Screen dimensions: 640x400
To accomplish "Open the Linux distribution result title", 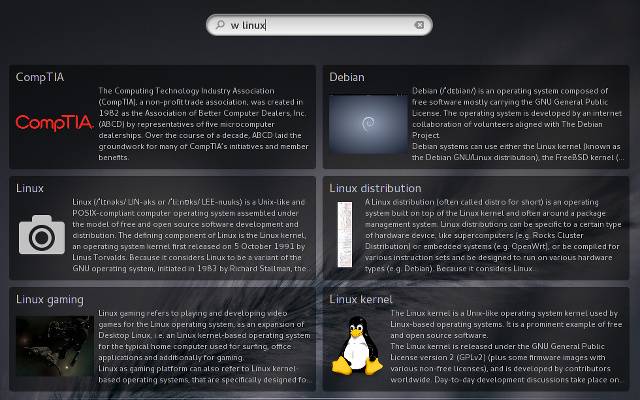I will 375,188.
